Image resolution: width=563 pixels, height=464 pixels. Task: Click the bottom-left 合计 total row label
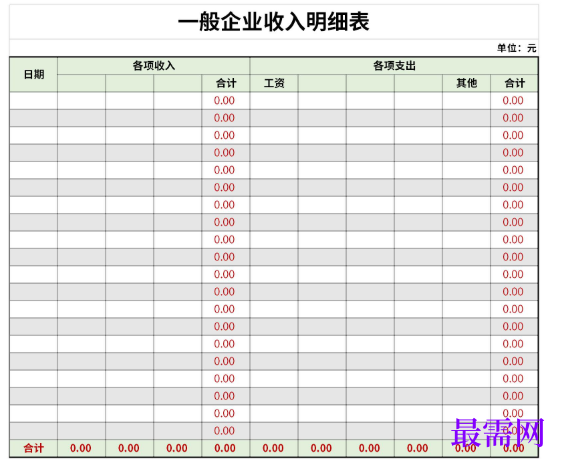tap(33, 448)
